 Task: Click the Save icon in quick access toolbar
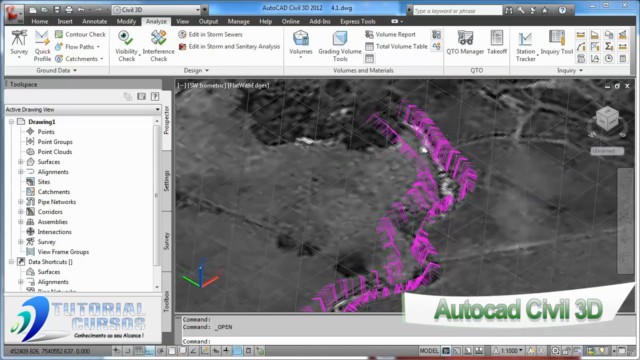click(x=57, y=10)
